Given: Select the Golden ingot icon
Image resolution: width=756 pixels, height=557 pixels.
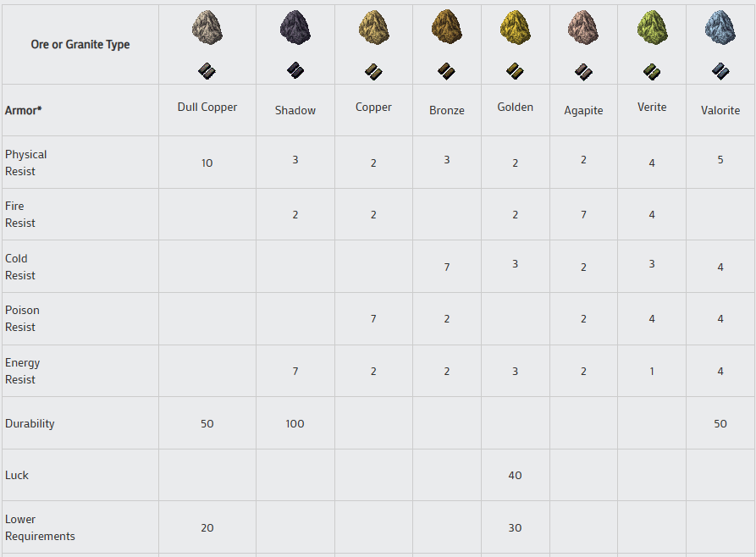Looking at the screenshot, I should pyautogui.click(x=515, y=71).
